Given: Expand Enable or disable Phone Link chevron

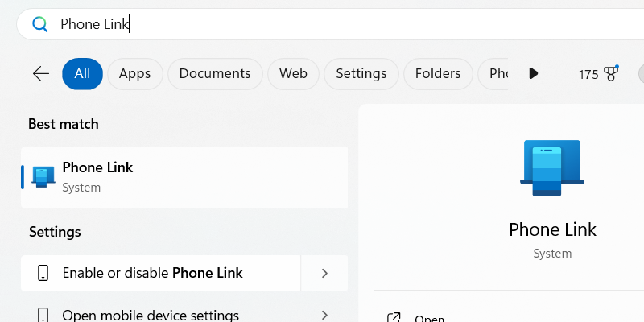Looking at the screenshot, I should pyautogui.click(x=324, y=273).
